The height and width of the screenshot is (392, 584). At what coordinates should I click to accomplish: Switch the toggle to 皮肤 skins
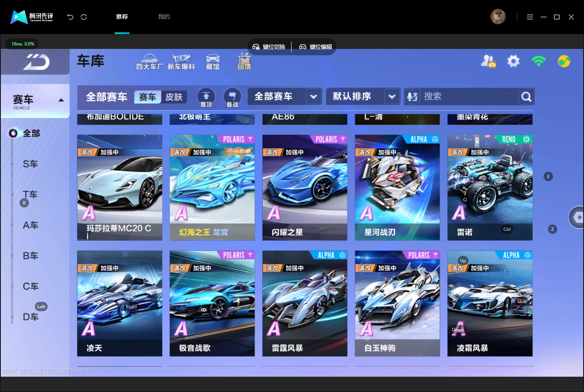[174, 97]
